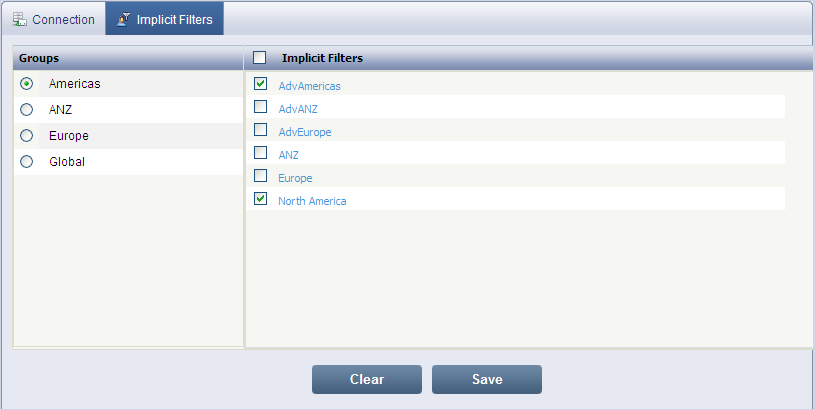This screenshot has height=410, width=815.
Task: Pick the Global group radio button
Action: coord(27,161)
